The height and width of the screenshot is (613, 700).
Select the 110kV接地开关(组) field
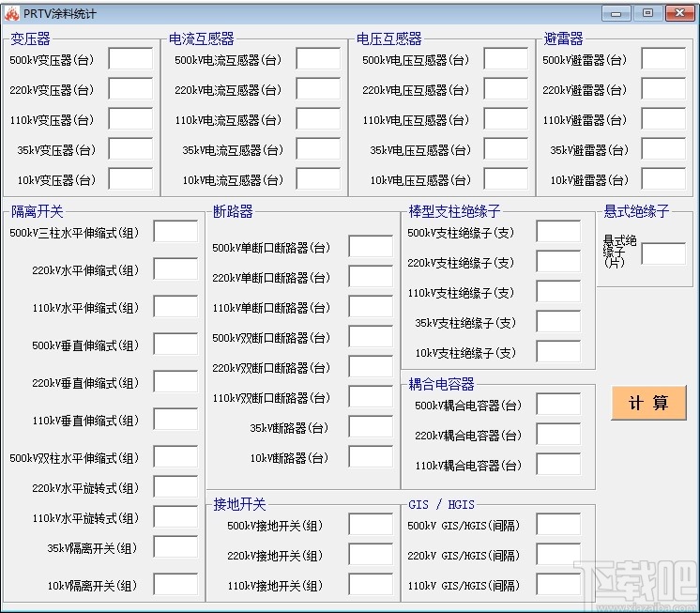[371, 584]
